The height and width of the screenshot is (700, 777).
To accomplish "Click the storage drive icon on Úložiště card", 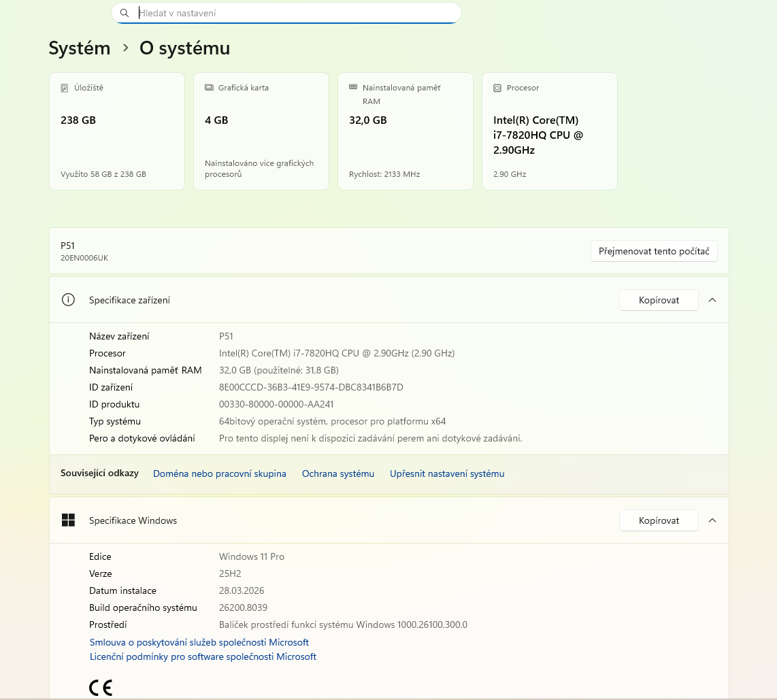I will click(x=65, y=88).
